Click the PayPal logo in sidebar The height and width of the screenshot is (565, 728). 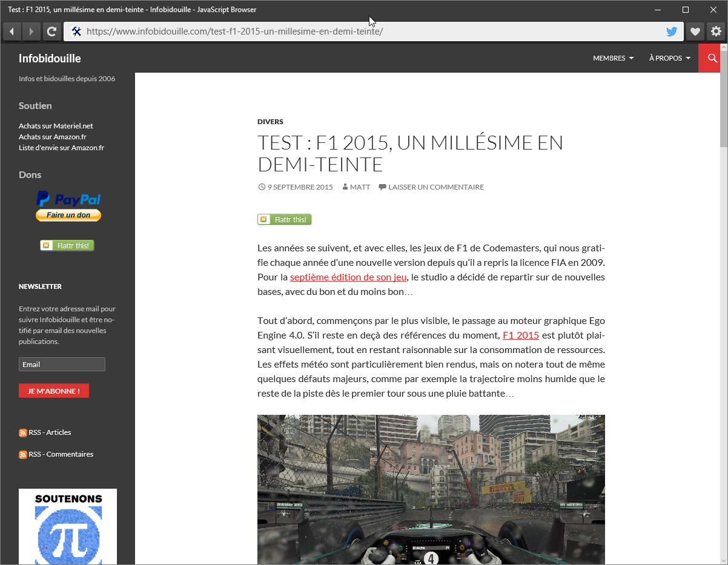(68, 199)
